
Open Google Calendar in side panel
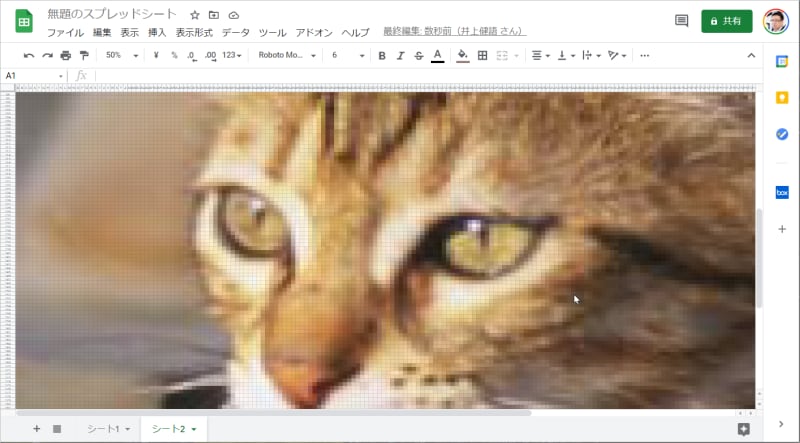pos(782,61)
